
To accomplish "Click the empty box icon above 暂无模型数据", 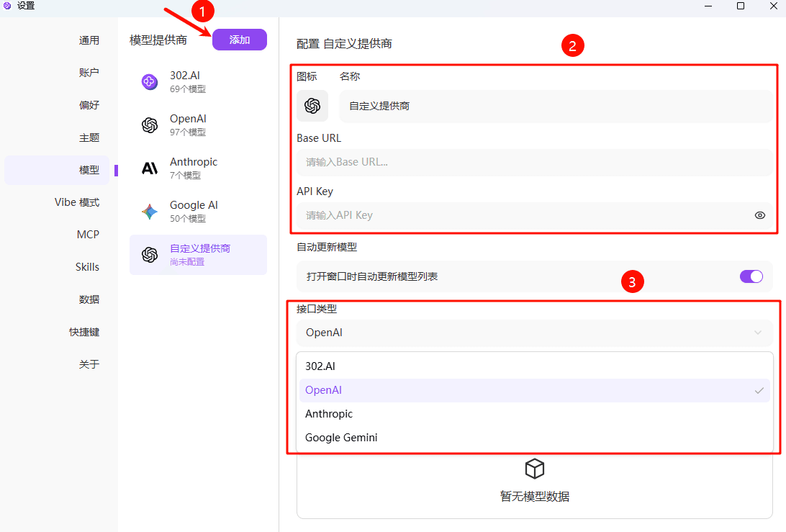I will point(534,469).
